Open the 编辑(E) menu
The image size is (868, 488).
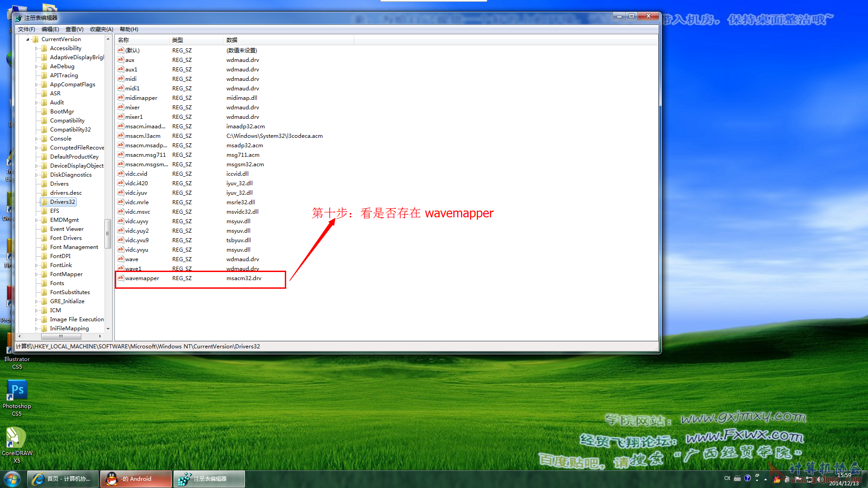pos(50,29)
